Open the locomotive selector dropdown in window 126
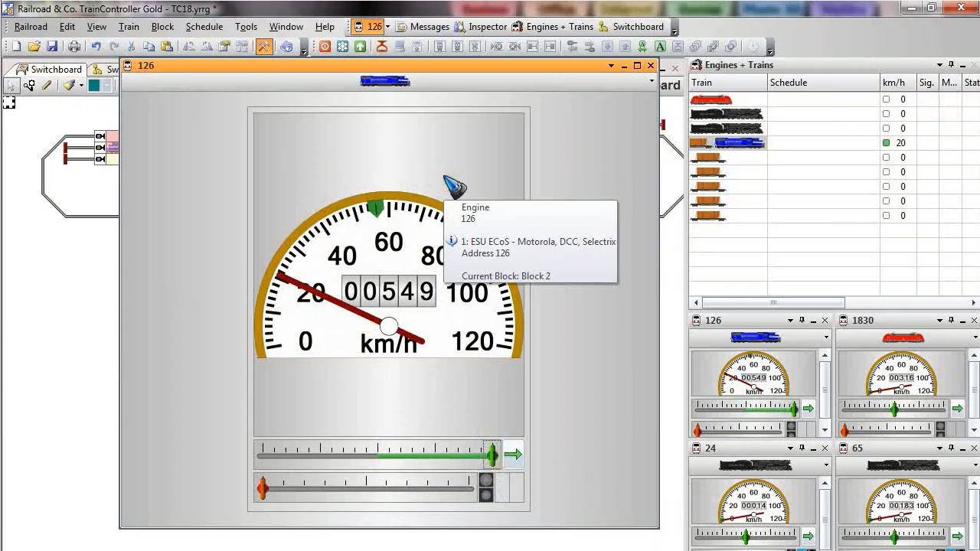Viewport: 980px width, 551px height. point(652,81)
